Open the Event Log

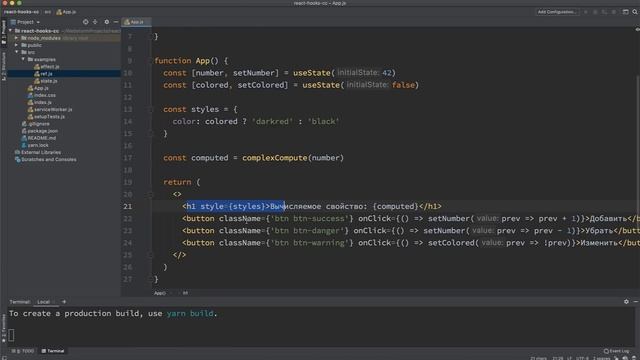coord(617,351)
